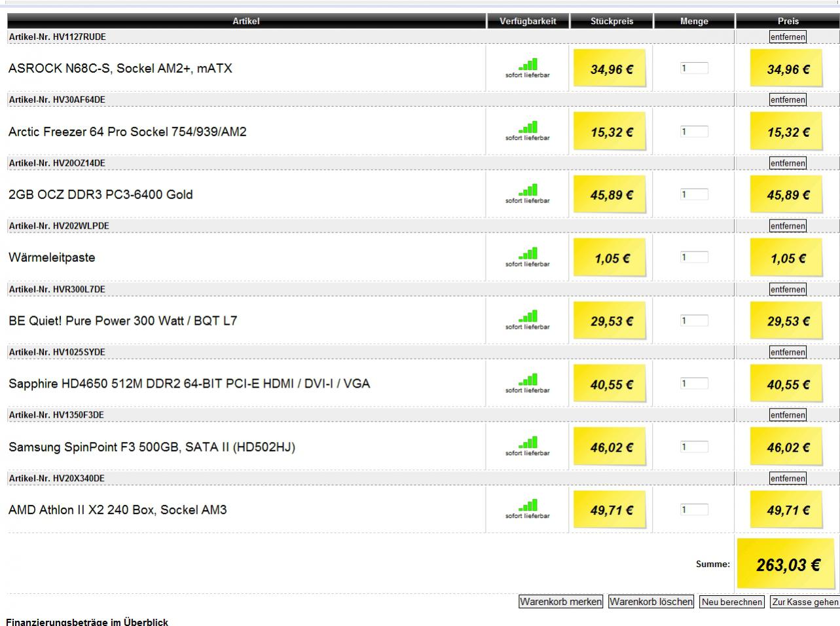The height and width of the screenshot is (626, 840).
Task: Remove article HV1350F3DE with entfernen
Action: pyautogui.click(x=788, y=415)
